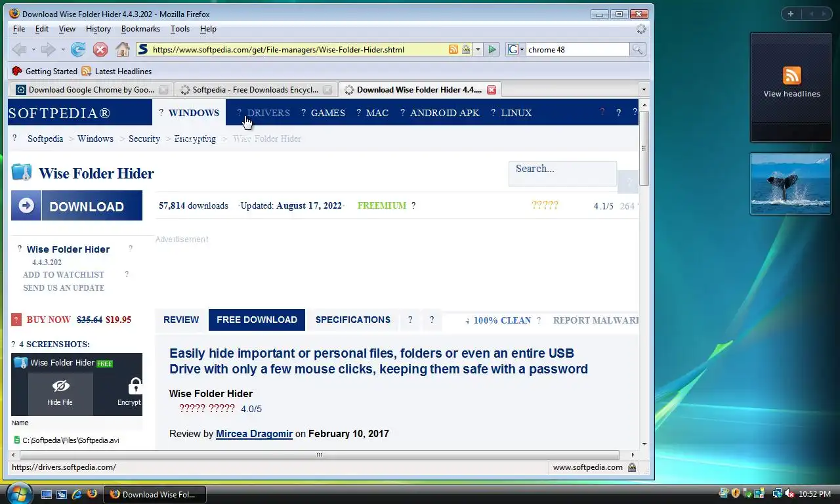
Task: Click the Firefox Back arrow button
Action: point(19,49)
